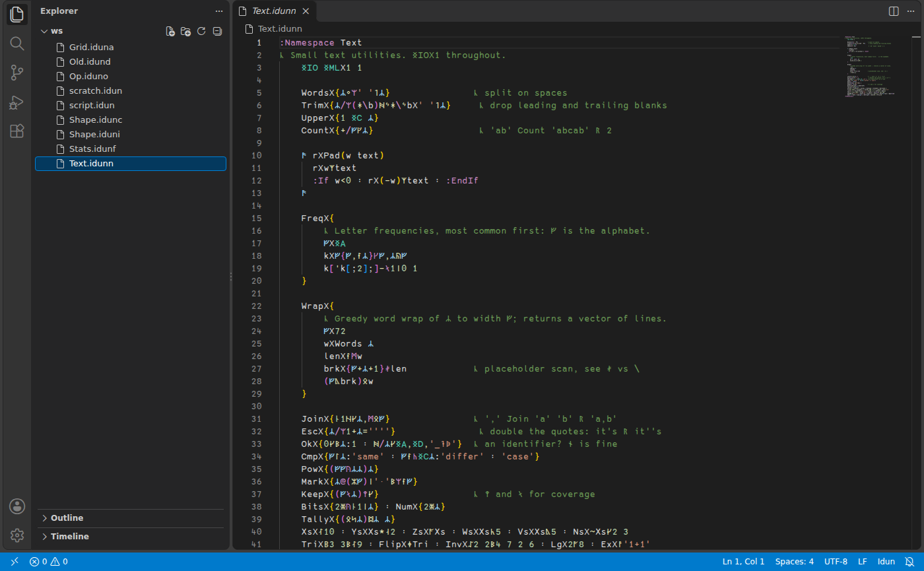Change end of line sequence LF
This screenshot has width=924, height=571.
pyautogui.click(x=862, y=562)
